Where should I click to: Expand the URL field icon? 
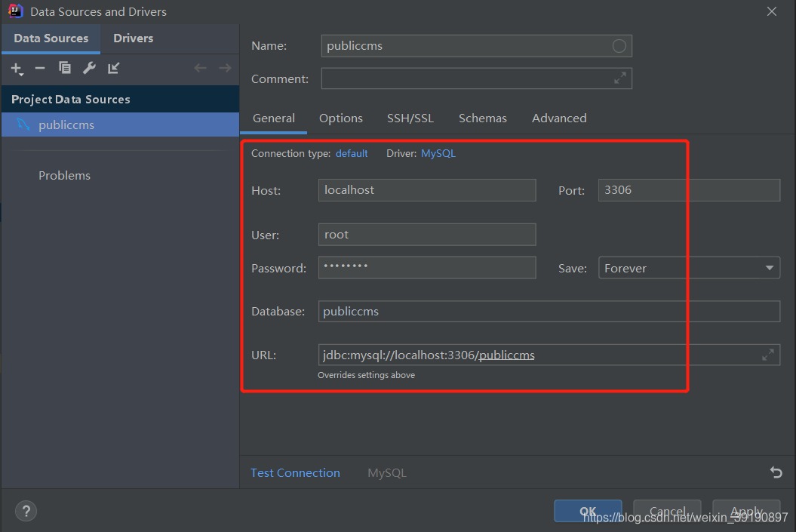[767, 355]
